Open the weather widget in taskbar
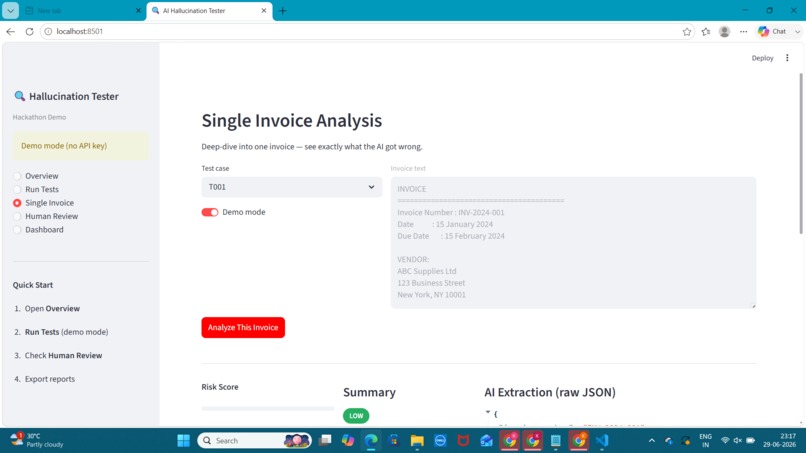The width and height of the screenshot is (806, 453). coord(37,440)
